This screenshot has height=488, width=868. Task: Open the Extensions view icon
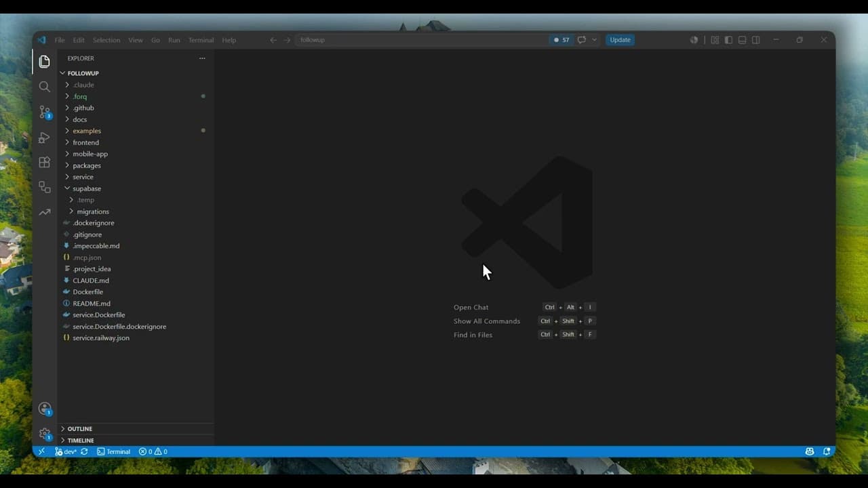coord(45,162)
